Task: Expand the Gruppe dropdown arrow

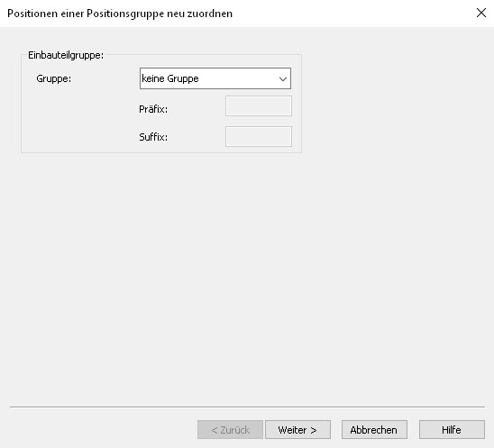Action: point(282,78)
